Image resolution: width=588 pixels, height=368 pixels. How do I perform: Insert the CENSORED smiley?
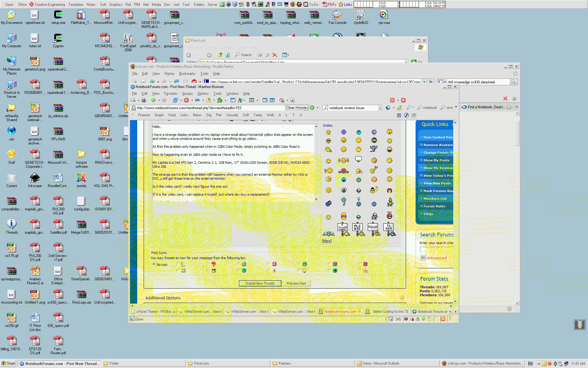pyautogui.click(x=343, y=171)
